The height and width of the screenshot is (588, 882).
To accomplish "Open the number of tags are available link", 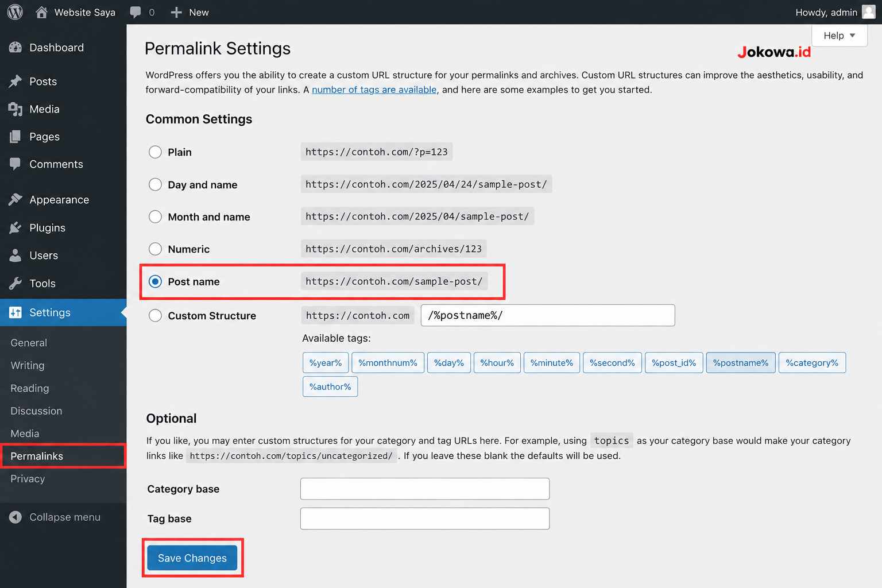I will click(x=374, y=90).
